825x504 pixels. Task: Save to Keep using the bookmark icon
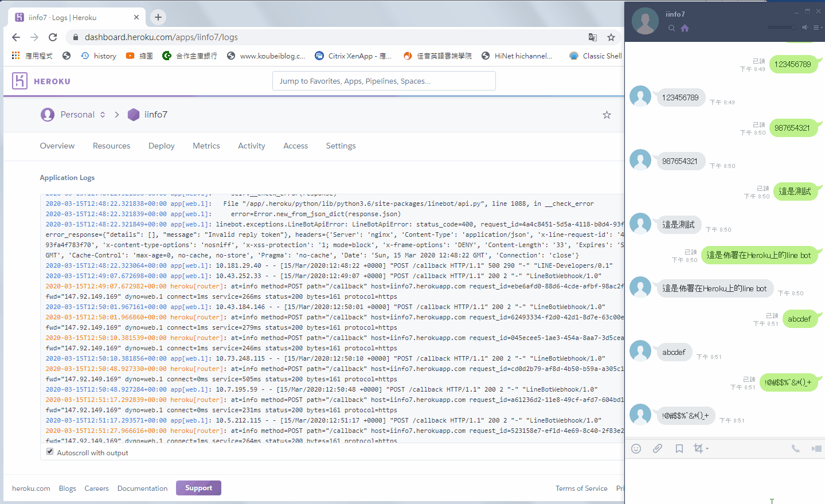point(679,449)
